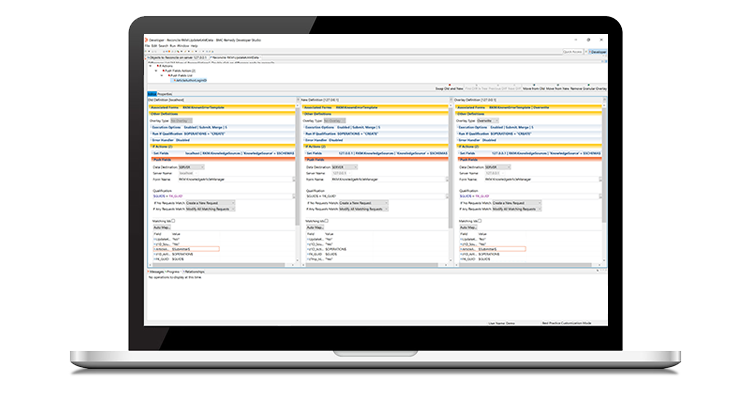
Task: Click Move from Old button
Action: [x=534, y=89]
